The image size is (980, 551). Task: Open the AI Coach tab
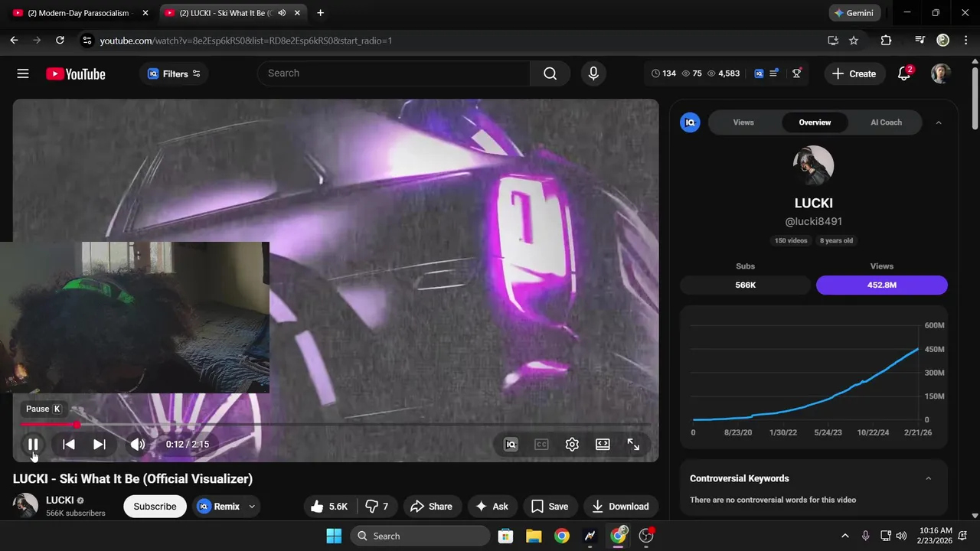886,122
